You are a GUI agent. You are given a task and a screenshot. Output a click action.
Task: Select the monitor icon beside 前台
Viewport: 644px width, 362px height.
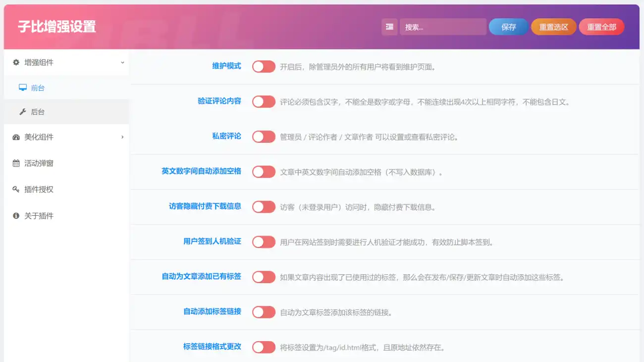(x=22, y=87)
